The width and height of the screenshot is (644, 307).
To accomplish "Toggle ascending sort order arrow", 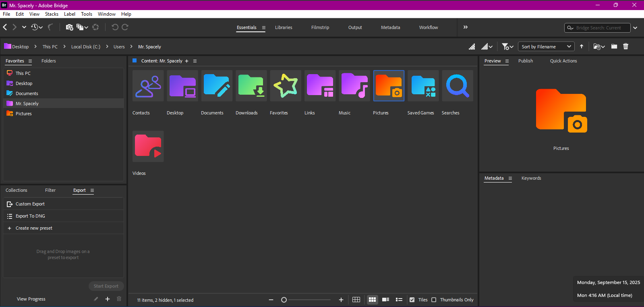I will tap(582, 46).
